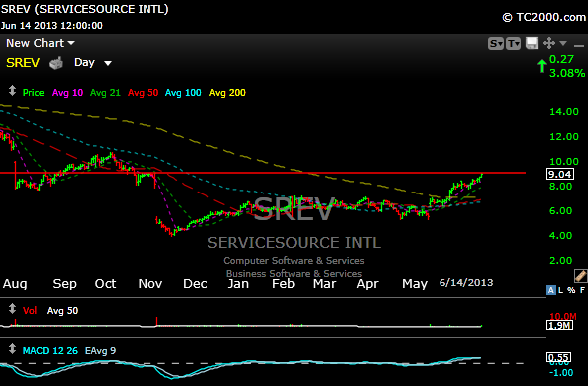This screenshot has height=386, width=588.
Task: Toggle the A arithmetic scale button
Action: pyautogui.click(x=551, y=290)
